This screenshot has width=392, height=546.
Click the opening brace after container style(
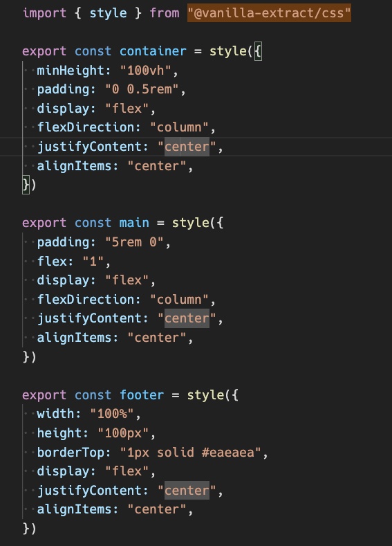(258, 51)
